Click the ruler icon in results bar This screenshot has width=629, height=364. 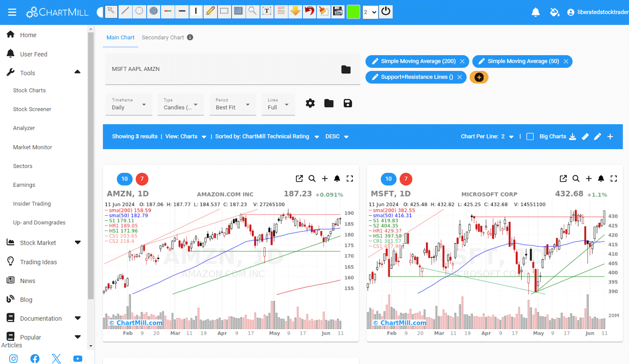585,137
